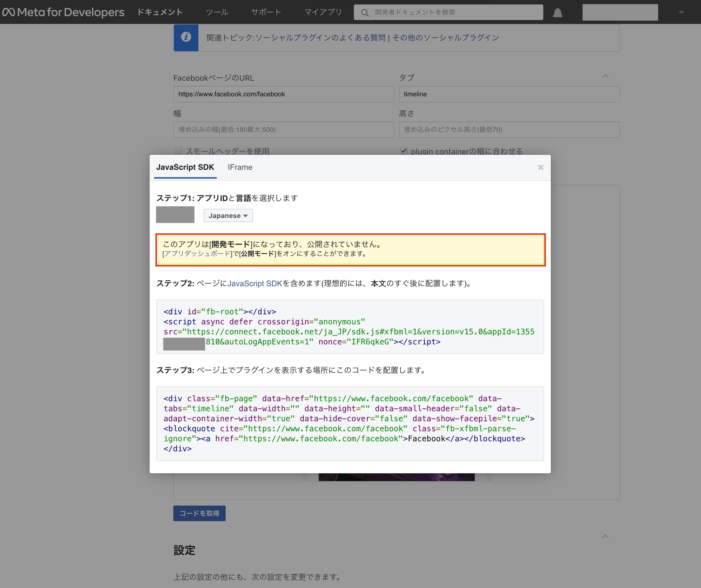This screenshot has height=588, width=701.
Task: Open the ツール menu
Action: tap(217, 12)
